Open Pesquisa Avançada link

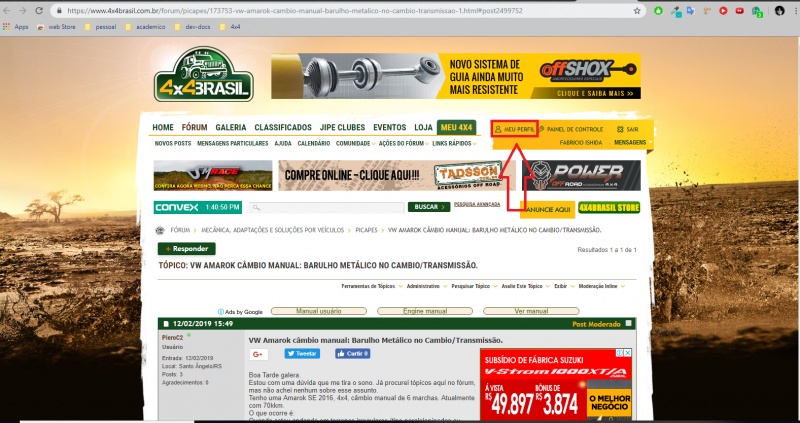pyautogui.click(x=477, y=204)
